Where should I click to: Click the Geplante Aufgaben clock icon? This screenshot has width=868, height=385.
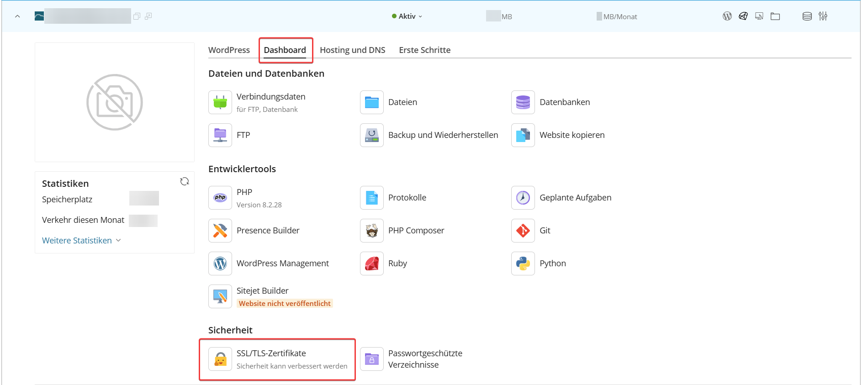[x=523, y=198]
